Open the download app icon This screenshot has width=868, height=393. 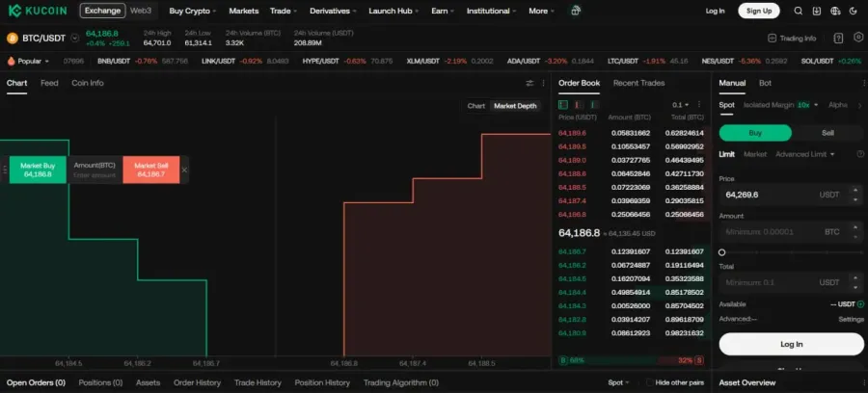click(x=817, y=11)
